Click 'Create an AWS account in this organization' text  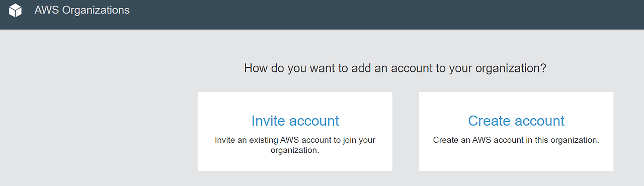tap(516, 140)
